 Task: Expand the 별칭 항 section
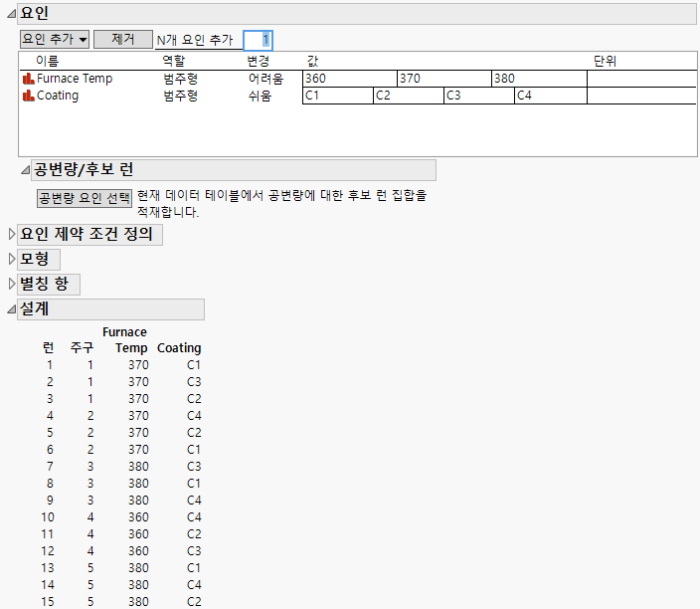point(12,285)
